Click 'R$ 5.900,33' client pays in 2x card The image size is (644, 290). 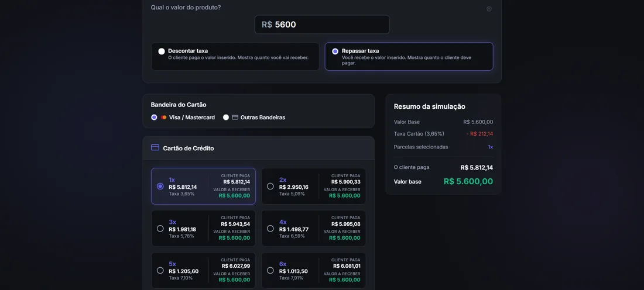coord(346,182)
